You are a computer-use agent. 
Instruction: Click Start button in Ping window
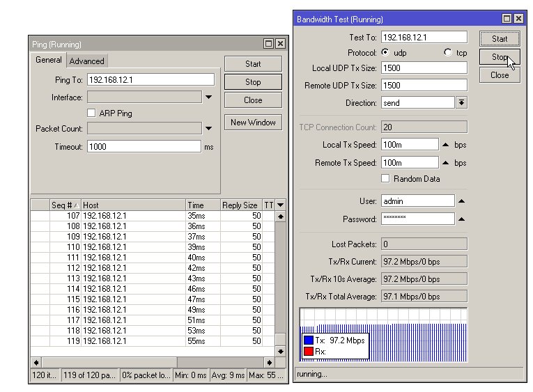pos(253,64)
